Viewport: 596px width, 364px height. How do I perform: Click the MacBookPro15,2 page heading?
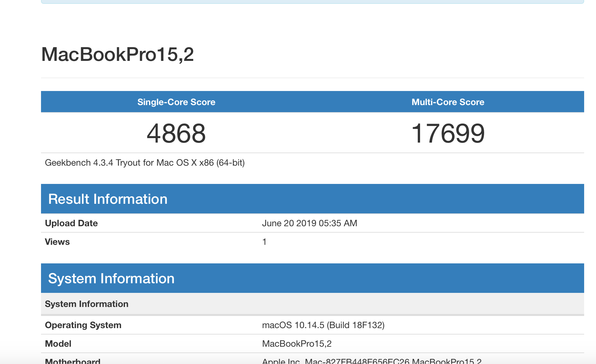tap(118, 54)
